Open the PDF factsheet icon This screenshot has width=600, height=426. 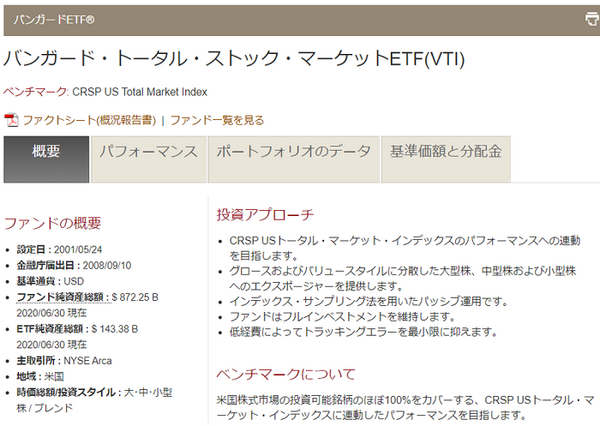point(11,120)
